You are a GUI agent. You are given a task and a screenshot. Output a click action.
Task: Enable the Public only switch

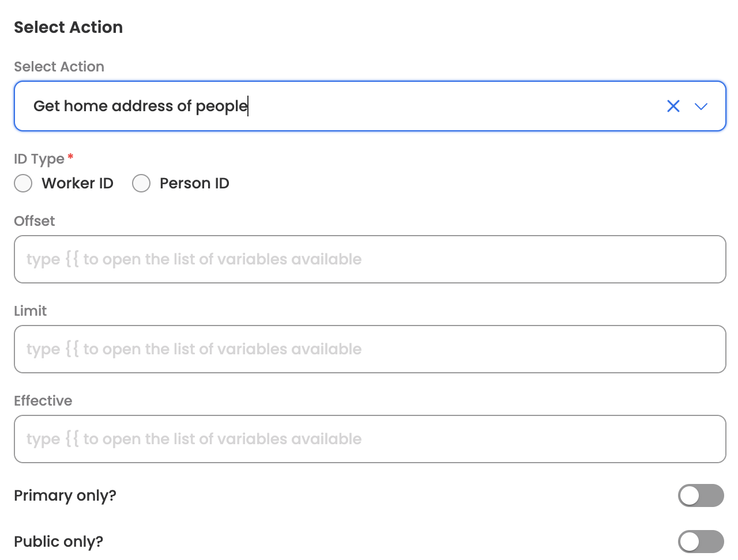(701, 542)
